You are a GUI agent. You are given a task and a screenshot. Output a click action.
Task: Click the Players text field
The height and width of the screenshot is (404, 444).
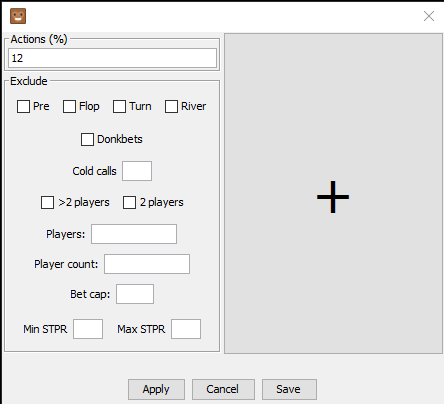tap(134, 234)
